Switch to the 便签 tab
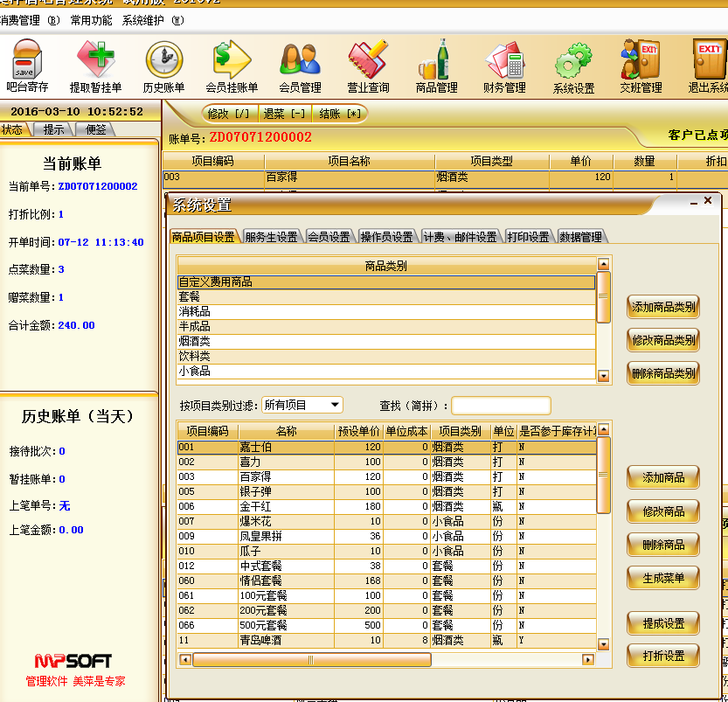The image size is (728, 702). click(x=95, y=129)
